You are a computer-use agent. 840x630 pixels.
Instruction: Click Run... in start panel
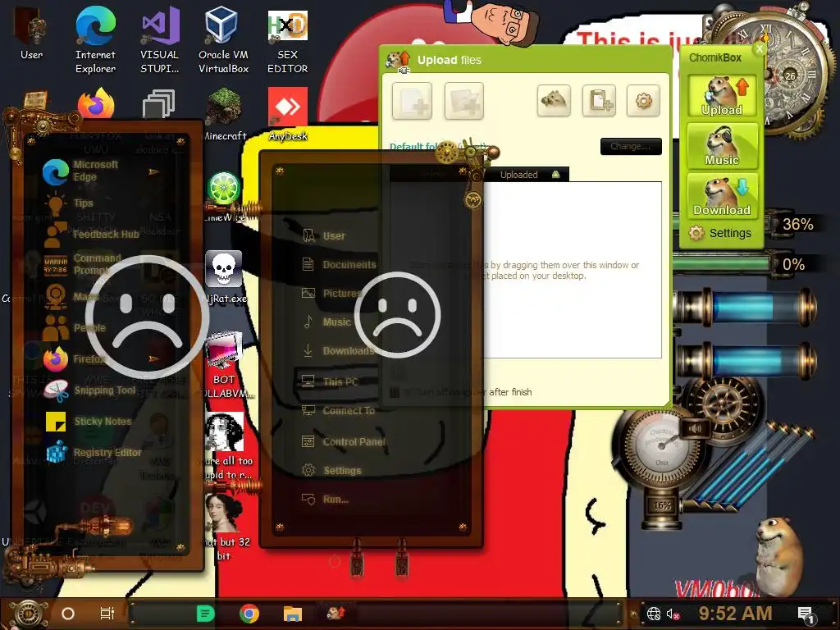[x=325, y=500]
